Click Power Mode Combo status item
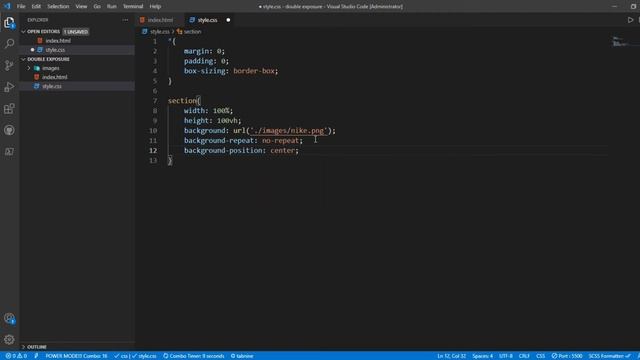The height and width of the screenshot is (360, 640). (x=76, y=356)
